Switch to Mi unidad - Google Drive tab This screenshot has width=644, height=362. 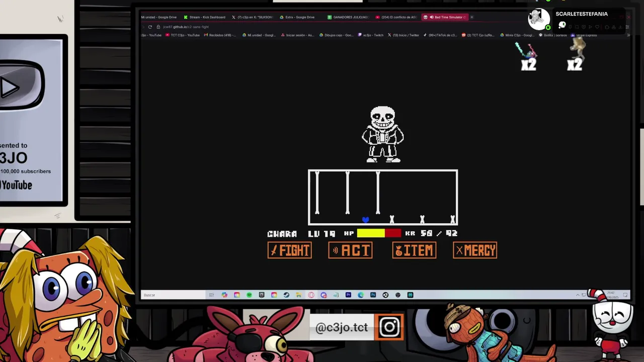click(x=158, y=17)
